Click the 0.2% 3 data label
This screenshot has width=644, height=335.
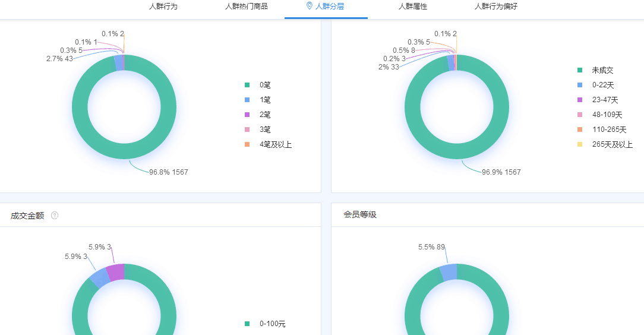[x=394, y=59]
